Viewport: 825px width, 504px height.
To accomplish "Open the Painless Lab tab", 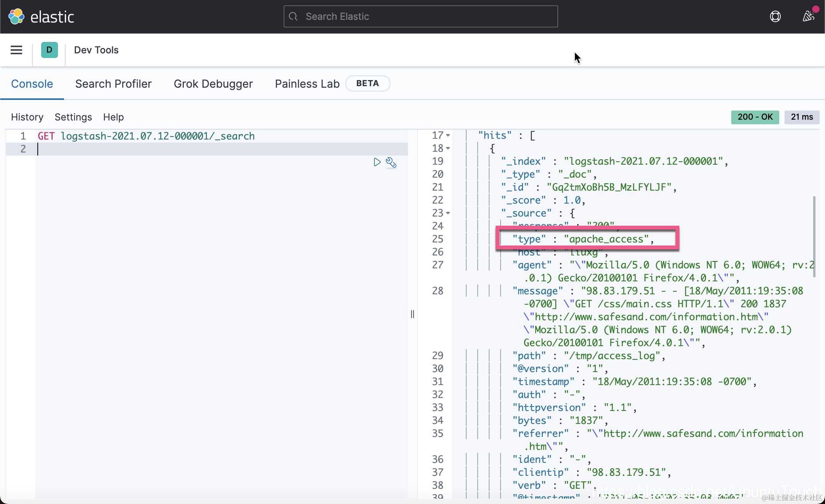I will point(307,84).
